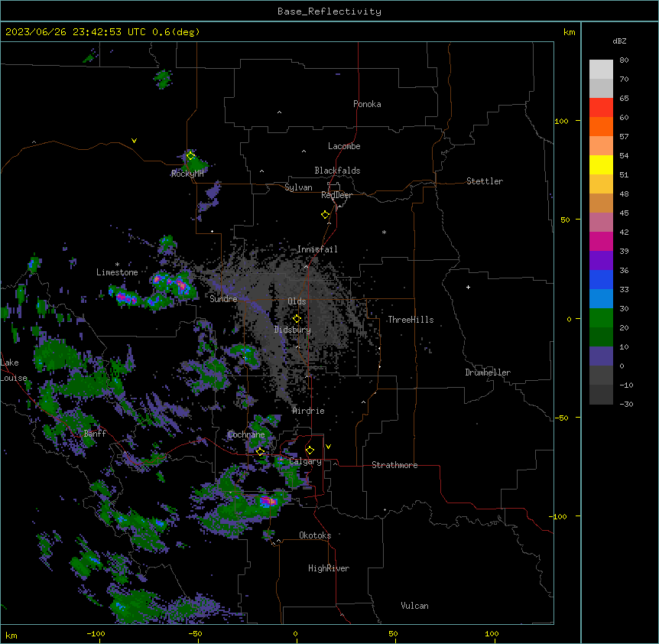This screenshot has width=659, height=644.
Task: Click the HighRiver city label
Action: click(329, 568)
